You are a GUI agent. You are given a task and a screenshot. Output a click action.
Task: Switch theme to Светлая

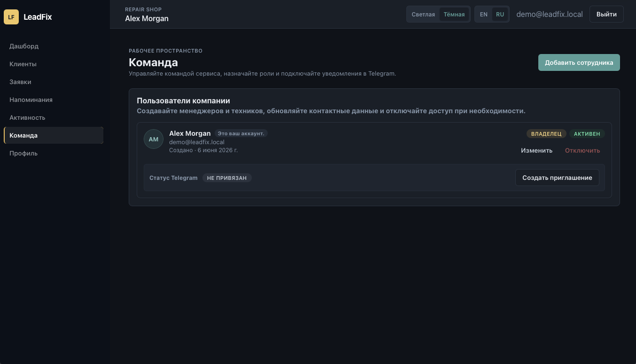click(x=423, y=14)
